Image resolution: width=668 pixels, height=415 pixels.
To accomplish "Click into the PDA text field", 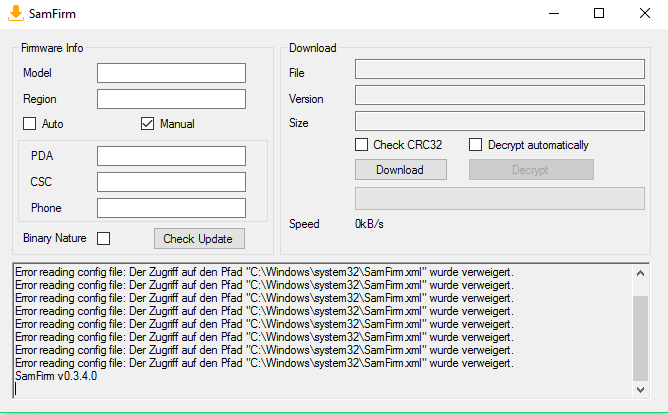I will pyautogui.click(x=171, y=156).
